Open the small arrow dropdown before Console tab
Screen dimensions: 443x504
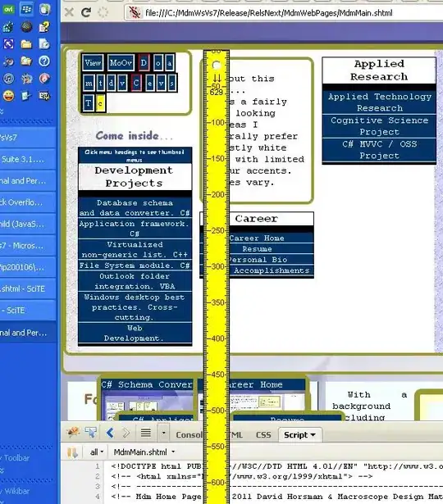[x=163, y=433]
